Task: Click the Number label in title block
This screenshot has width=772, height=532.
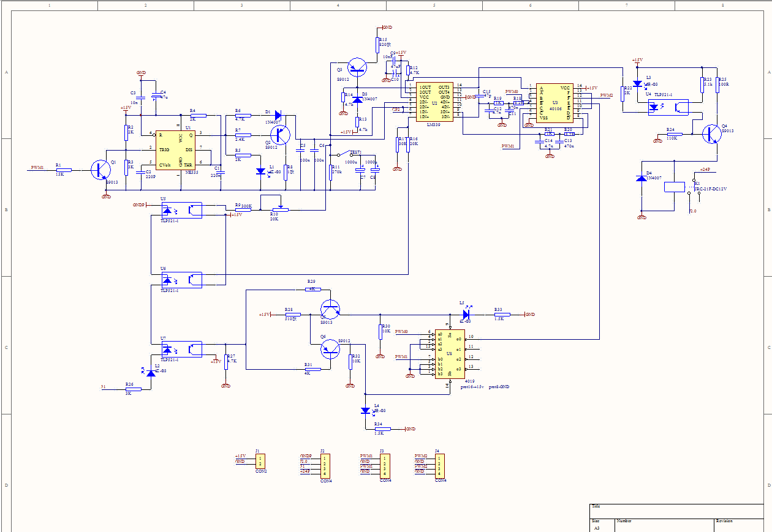Action: 624,521
